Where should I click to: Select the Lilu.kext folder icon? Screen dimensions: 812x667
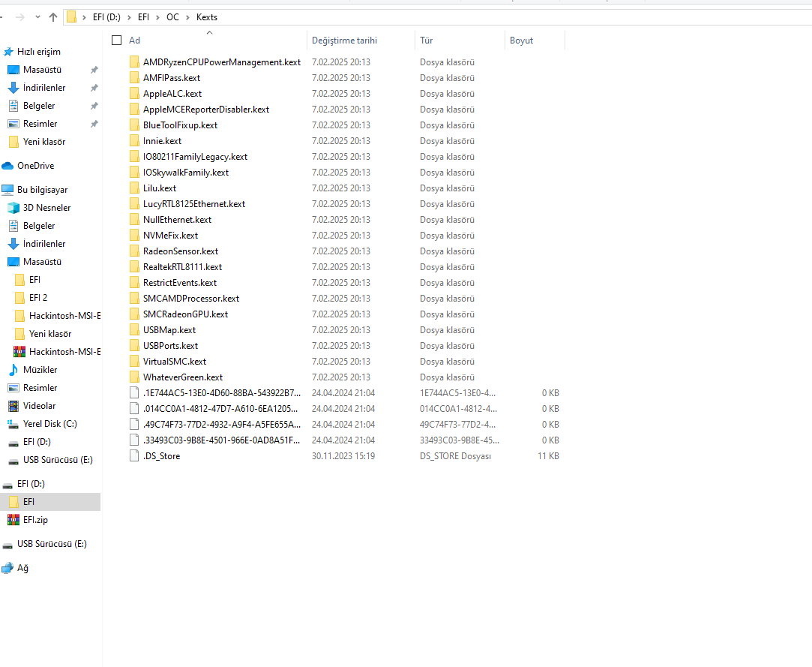(x=134, y=188)
